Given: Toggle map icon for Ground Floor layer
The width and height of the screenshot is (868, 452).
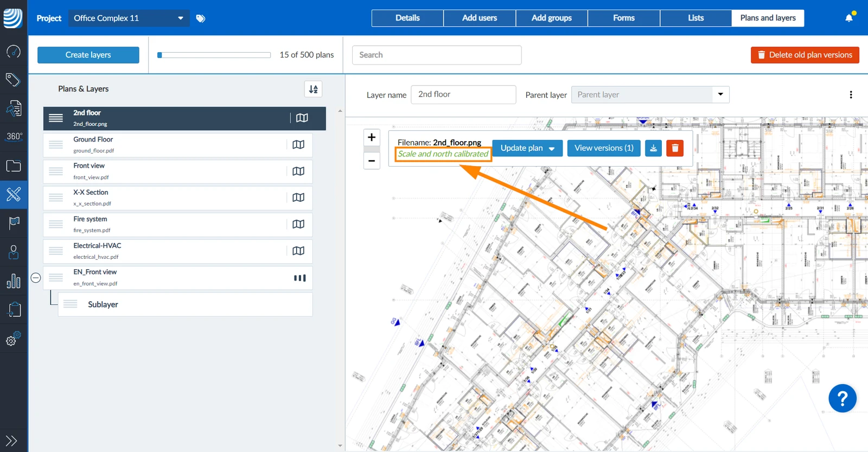Looking at the screenshot, I should coord(298,145).
